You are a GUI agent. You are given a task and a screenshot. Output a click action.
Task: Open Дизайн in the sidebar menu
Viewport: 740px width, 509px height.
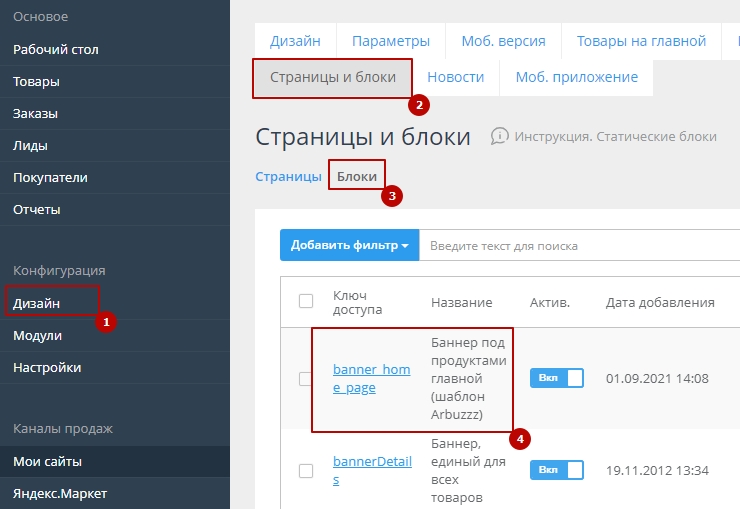point(37,303)
